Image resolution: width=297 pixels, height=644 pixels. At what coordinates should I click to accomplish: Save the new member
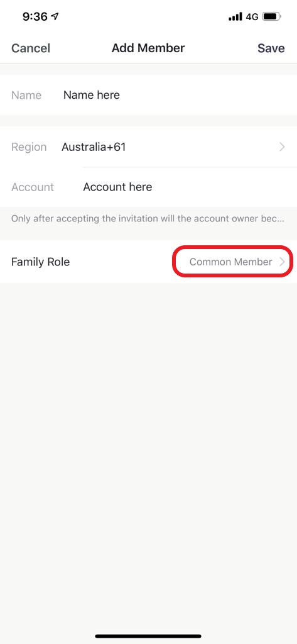[271, 48]
